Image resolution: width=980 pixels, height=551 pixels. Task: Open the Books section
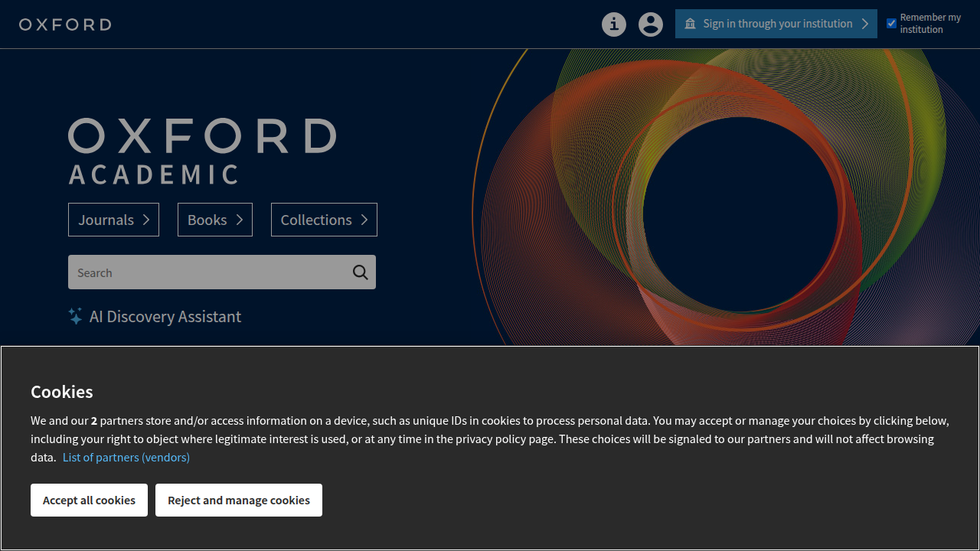pos(215,220)
